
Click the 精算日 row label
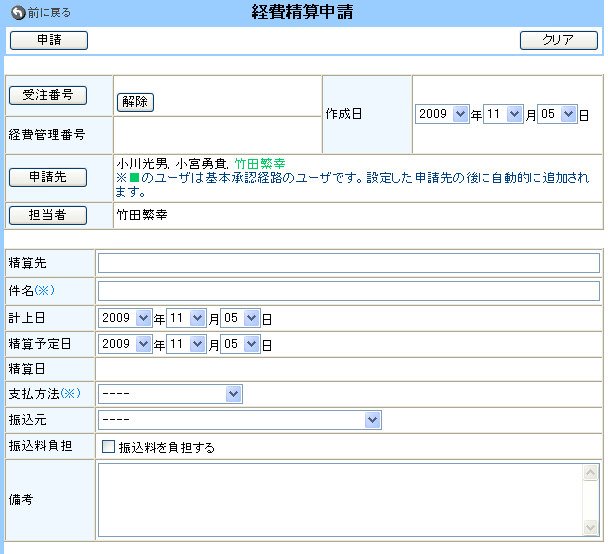(27, 369)
